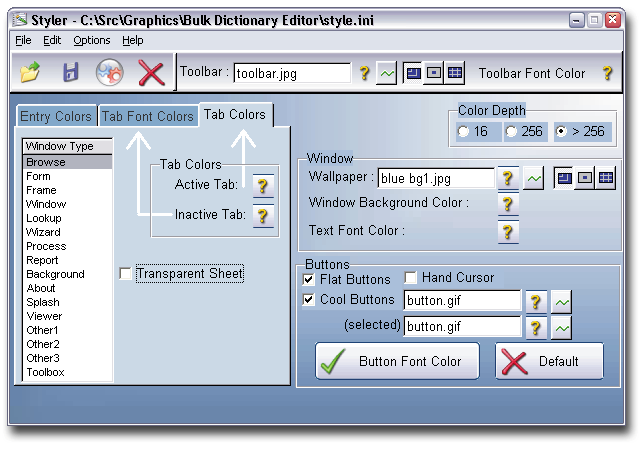Uncheck the Flat Buttons checkbox
Image resolution: width=639 pixels, height=449 pixels.
(308, 279)
